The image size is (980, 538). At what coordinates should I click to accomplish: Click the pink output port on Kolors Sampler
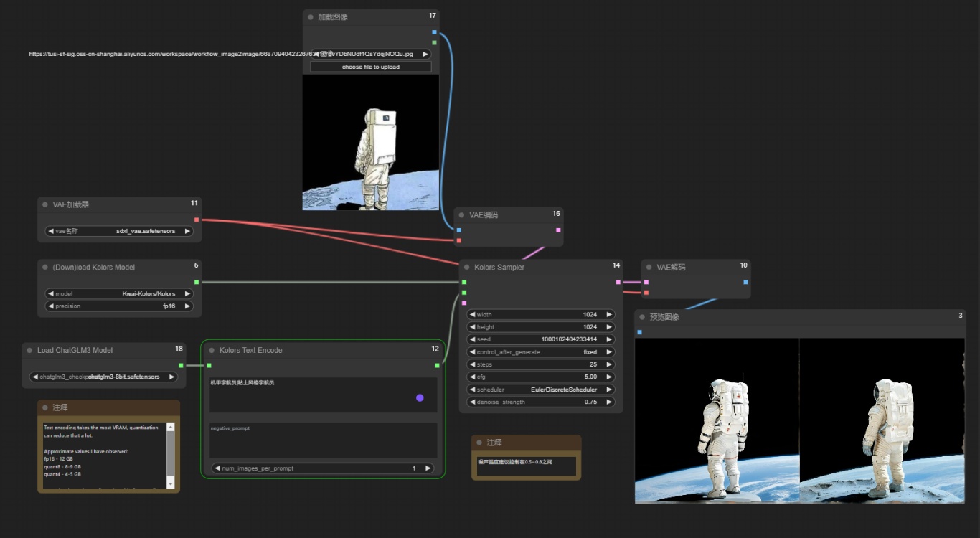click(x=618, y=282)
